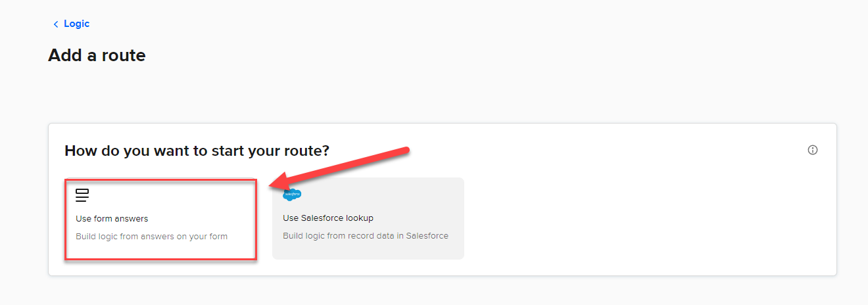Click the back chevron beside Logic

pyautogui.click(x=55, y=24)
